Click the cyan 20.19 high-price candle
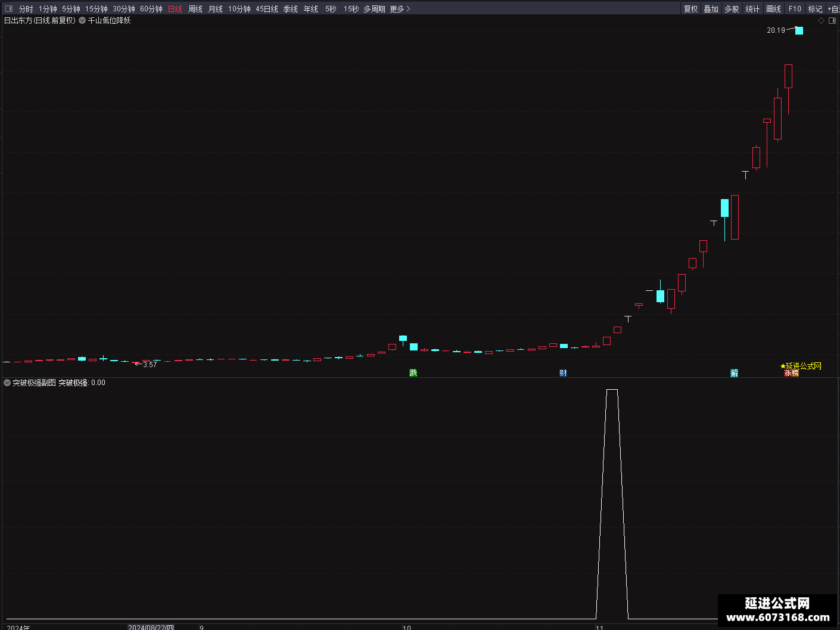Viewport: 840px width, 630px height. pyautogui.click(x=799, y=30)
